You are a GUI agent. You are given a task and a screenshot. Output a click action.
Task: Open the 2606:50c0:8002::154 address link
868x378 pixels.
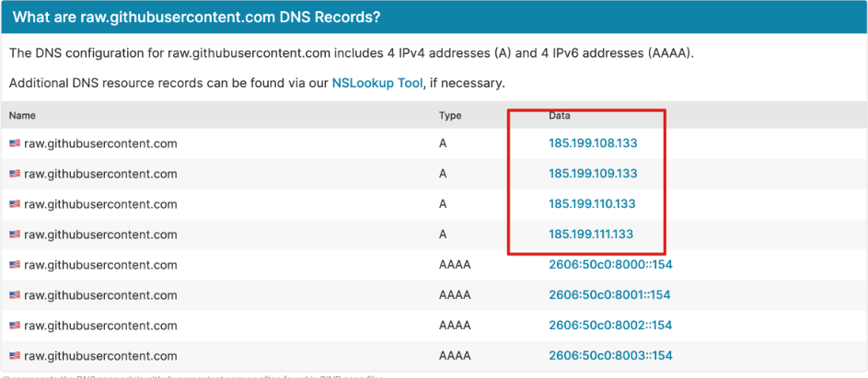[x=610, y=326]
